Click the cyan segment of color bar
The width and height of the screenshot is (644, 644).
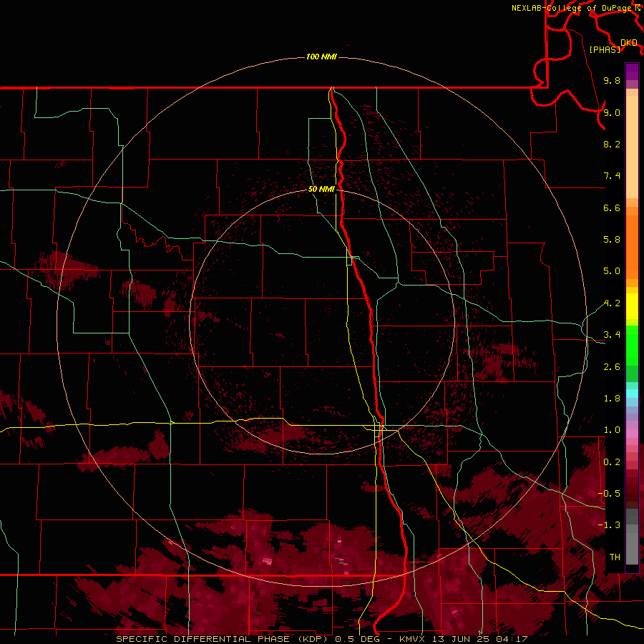pyautogui.click(x=632, y=394)
